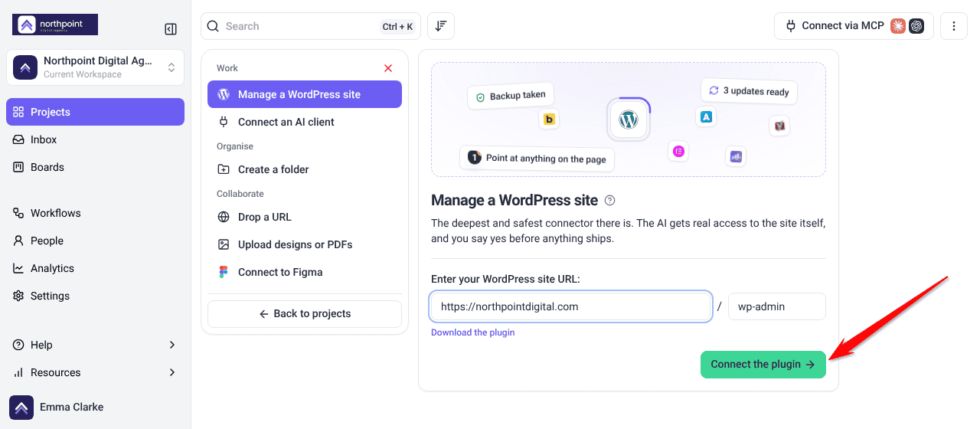Click Back to projects button

(x=305, y=314)
